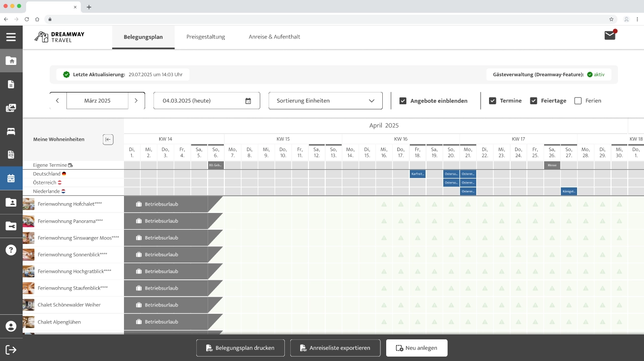
Task: Enable the Ferien checkbox
Action: pos(578,101)
